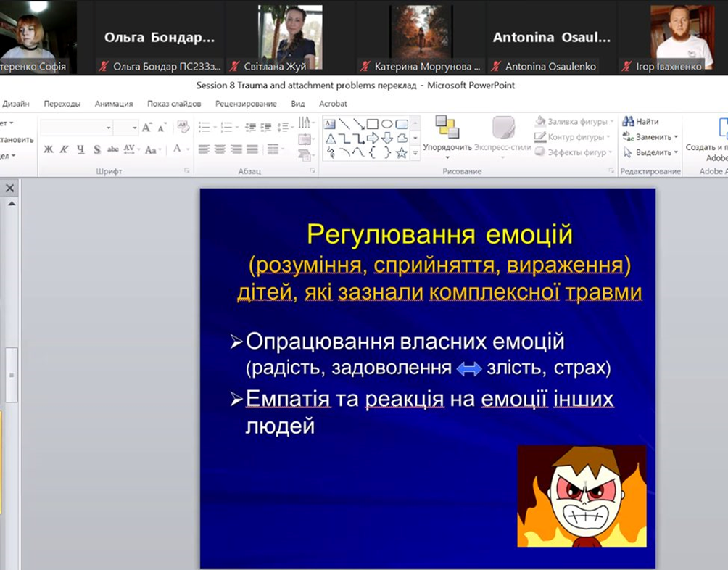The width and height of the screenshot is (728, 570).
Task: Click the text shadow icon
Action: tap(96, 149)
